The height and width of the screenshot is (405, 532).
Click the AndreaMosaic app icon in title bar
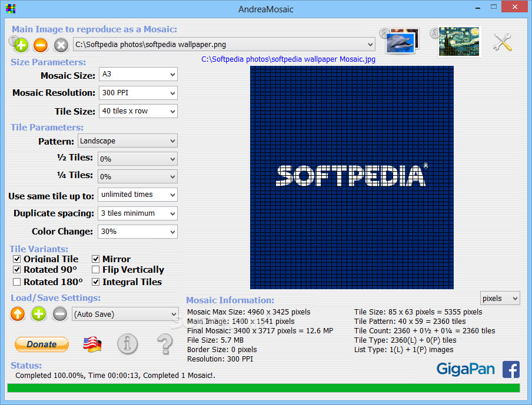(x=11, y=9)
